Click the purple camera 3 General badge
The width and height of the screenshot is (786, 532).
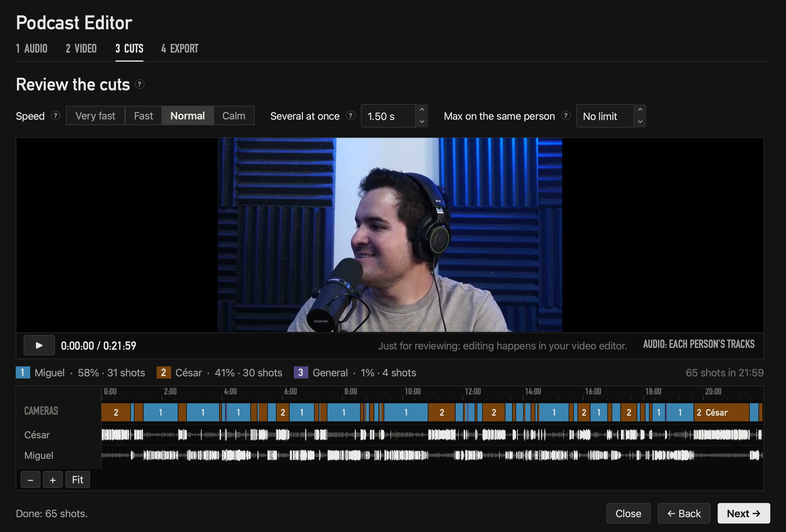pyautogui.click(x=301, y=372)
